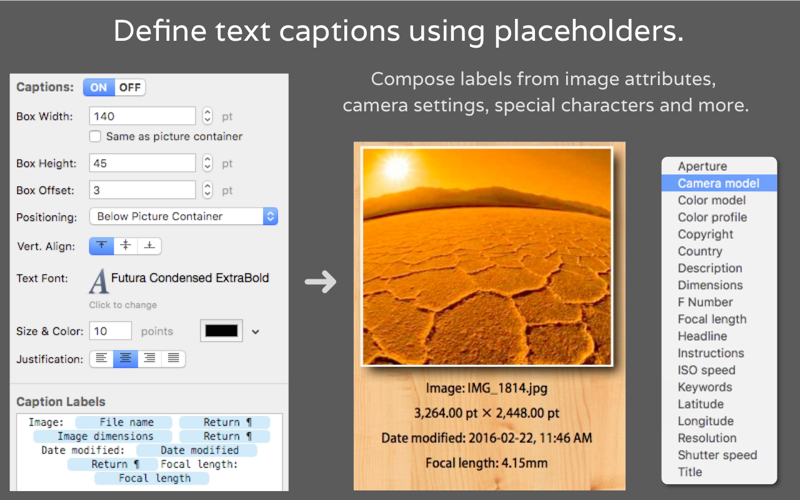Expand the color options chevron
Image resolution: width=800 pixels, height=500 pixels.
click(256, 332)
